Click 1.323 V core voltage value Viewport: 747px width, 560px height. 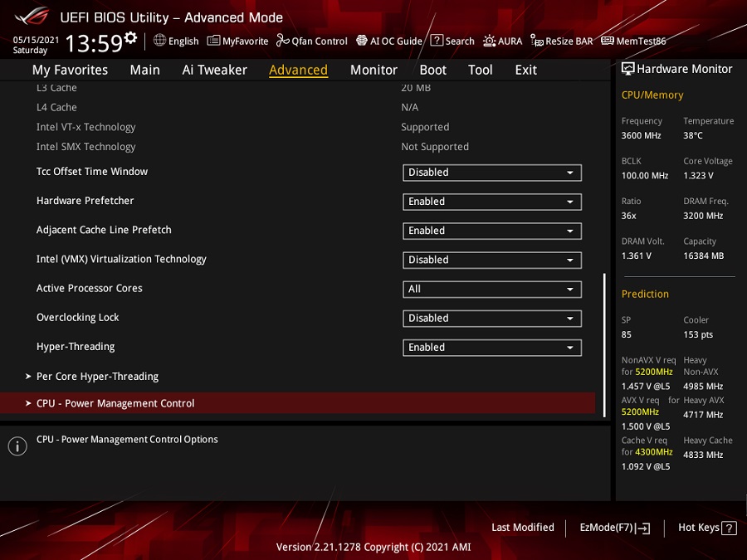coord(698,175)
